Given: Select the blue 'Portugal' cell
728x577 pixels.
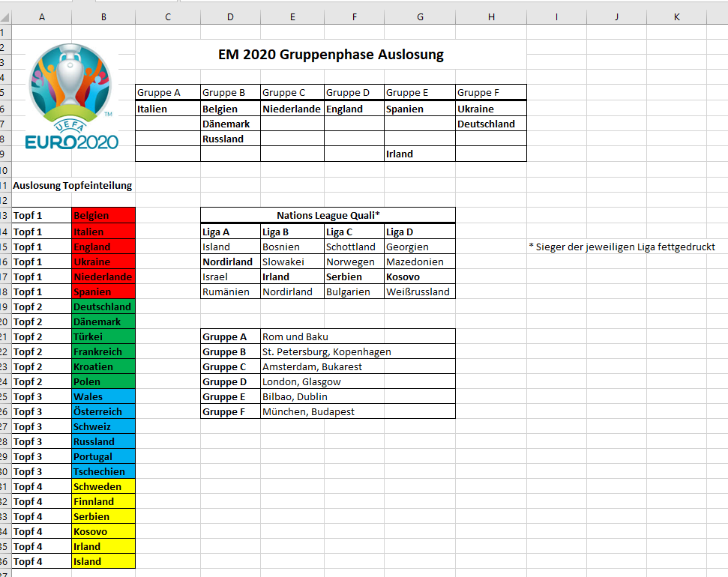Looking at the screenshot, I should point(103,456).
